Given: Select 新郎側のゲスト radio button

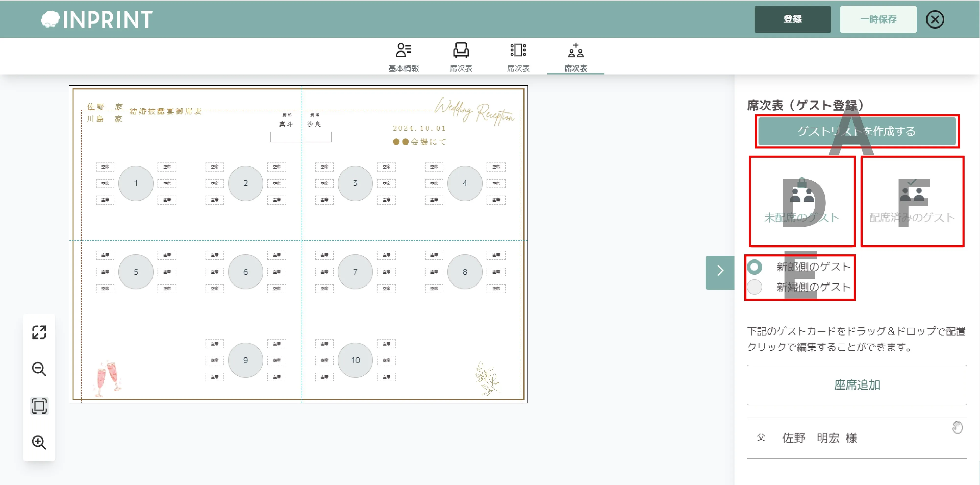Looking at the screenshot, I should tap(754, 266).
